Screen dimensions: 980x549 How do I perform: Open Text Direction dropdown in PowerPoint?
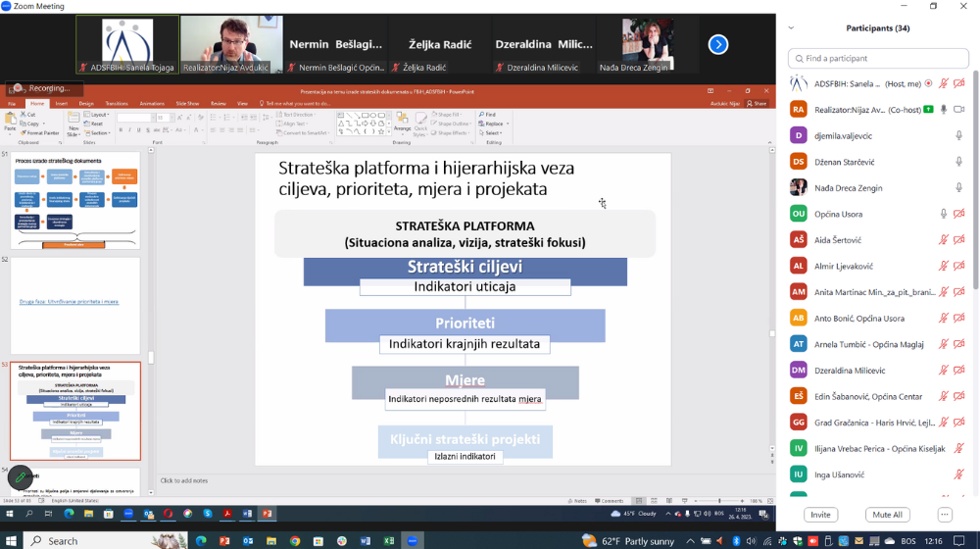(x=296, y=115)
